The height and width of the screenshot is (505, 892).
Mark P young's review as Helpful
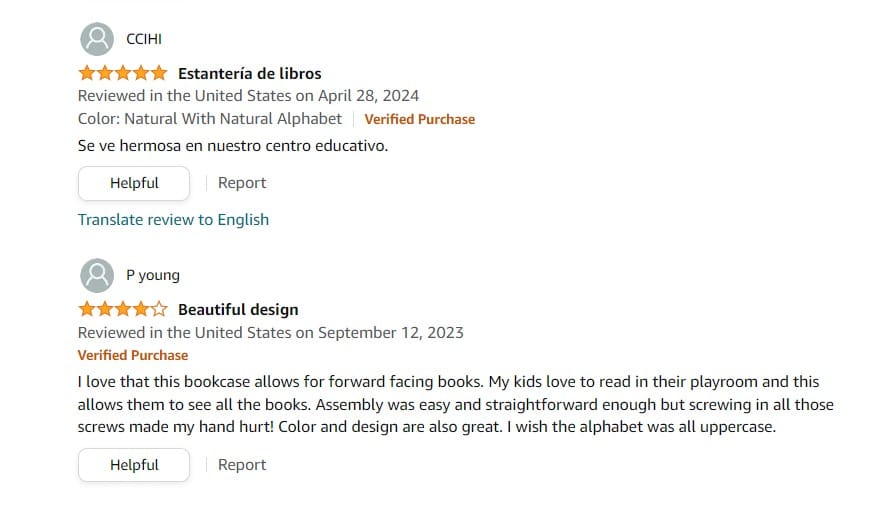pyautogui.click(x=134, y=465)
